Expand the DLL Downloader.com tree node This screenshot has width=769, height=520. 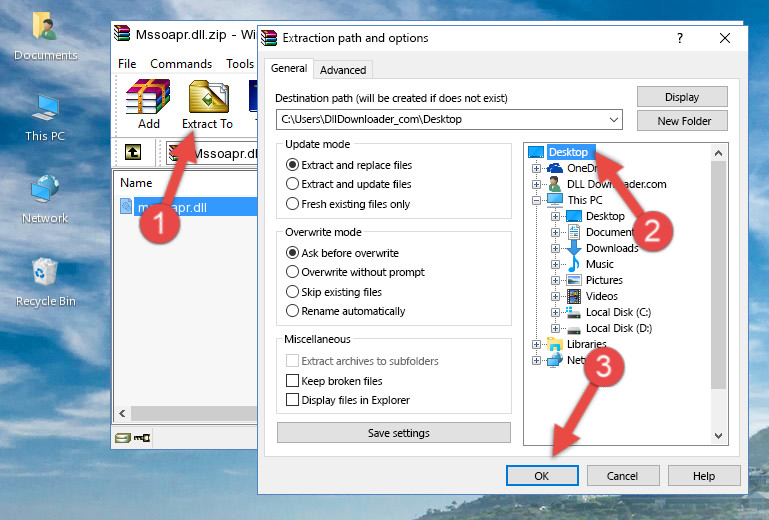pyautogui.click(x=536, y=184)
